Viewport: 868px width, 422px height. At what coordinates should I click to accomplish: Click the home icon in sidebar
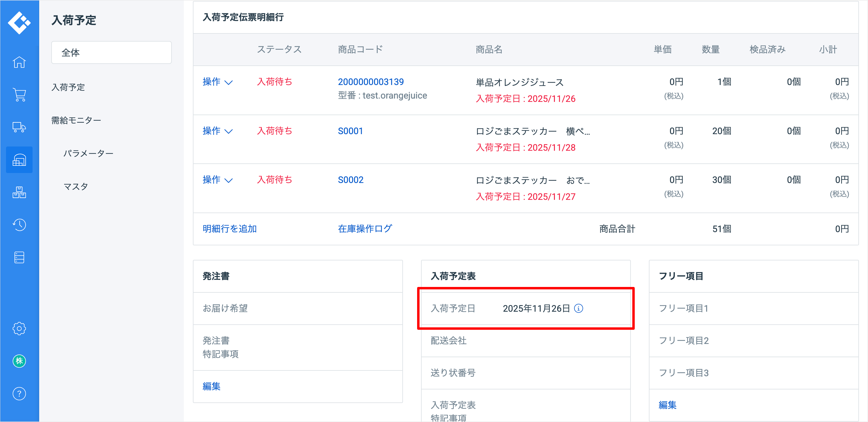[19, 62]
